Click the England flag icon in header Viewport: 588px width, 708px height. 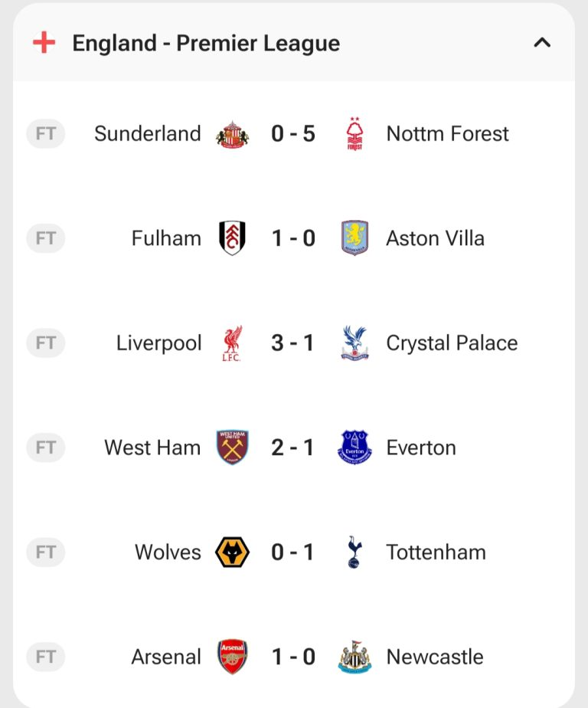coord(44,43)
